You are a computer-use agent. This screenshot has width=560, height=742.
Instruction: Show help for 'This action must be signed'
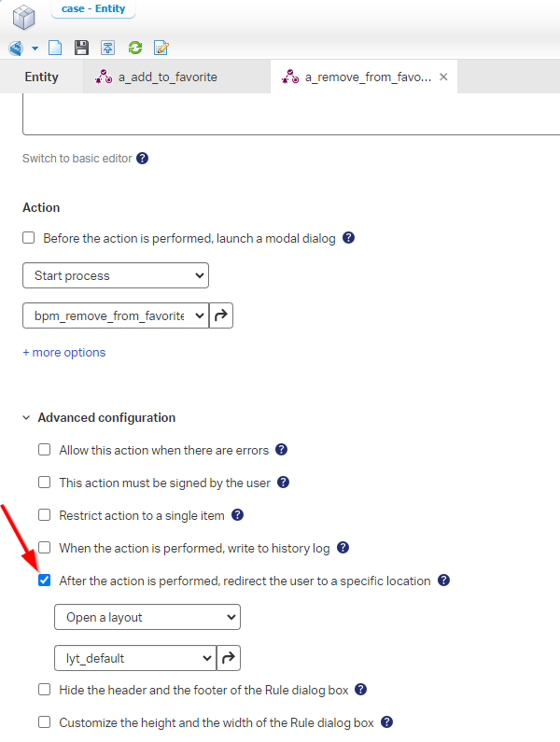pos(284,483)
